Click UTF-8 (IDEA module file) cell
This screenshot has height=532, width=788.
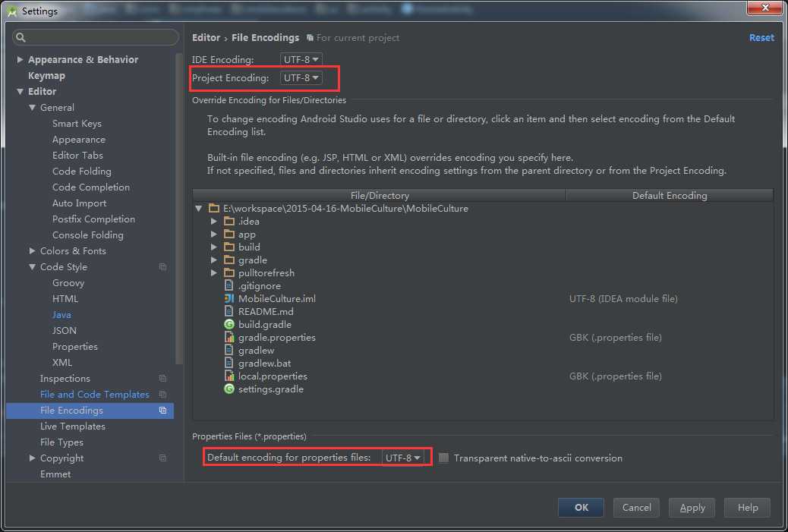point(623,298)
